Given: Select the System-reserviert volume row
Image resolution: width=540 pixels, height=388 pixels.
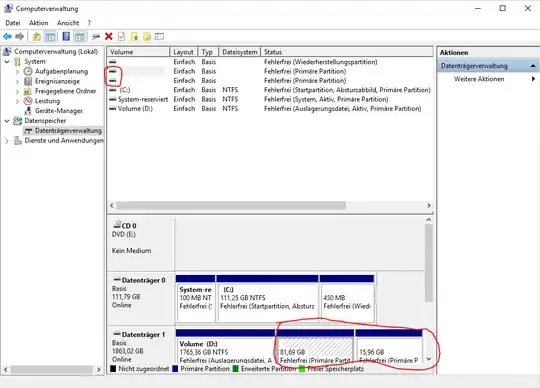Looking at the screenshot, I should point(270,99).
